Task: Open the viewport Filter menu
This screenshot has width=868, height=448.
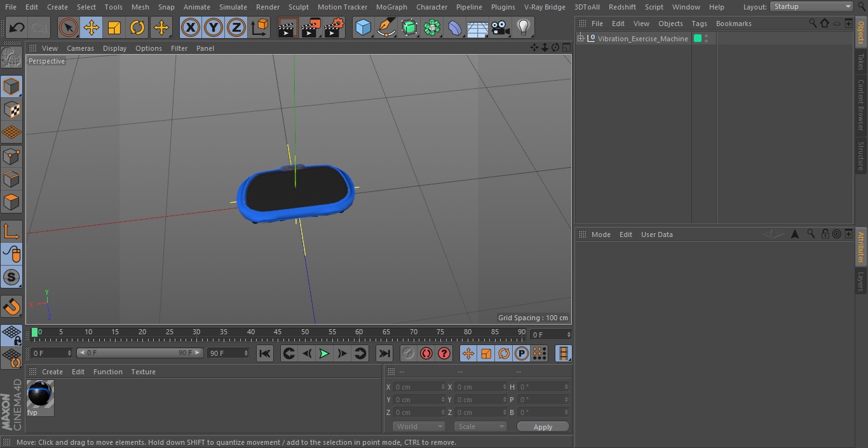Action: coord(179,48)
